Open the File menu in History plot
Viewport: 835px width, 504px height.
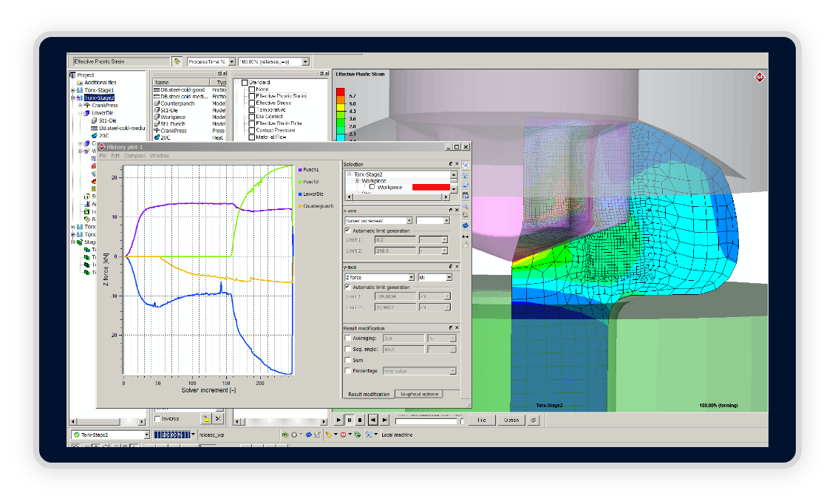103,156
